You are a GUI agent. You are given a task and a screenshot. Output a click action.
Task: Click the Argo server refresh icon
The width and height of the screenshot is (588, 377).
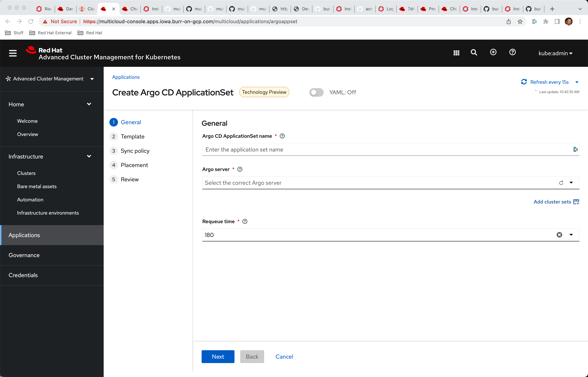click(x=561, y=183)
